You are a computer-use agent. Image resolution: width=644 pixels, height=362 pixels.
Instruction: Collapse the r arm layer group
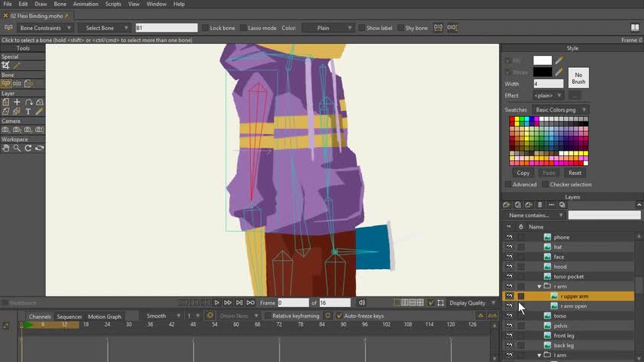pyautogui.click(x=539, y=287)
